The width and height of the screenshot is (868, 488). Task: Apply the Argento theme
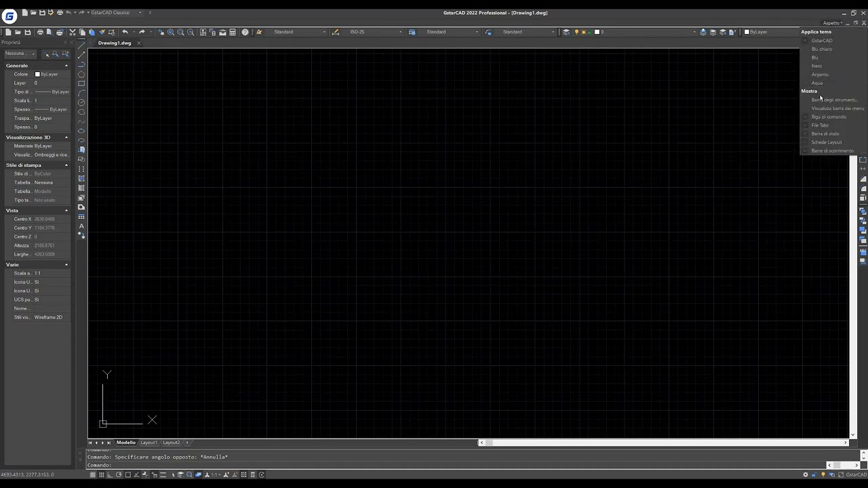click(x=820, y=75)
